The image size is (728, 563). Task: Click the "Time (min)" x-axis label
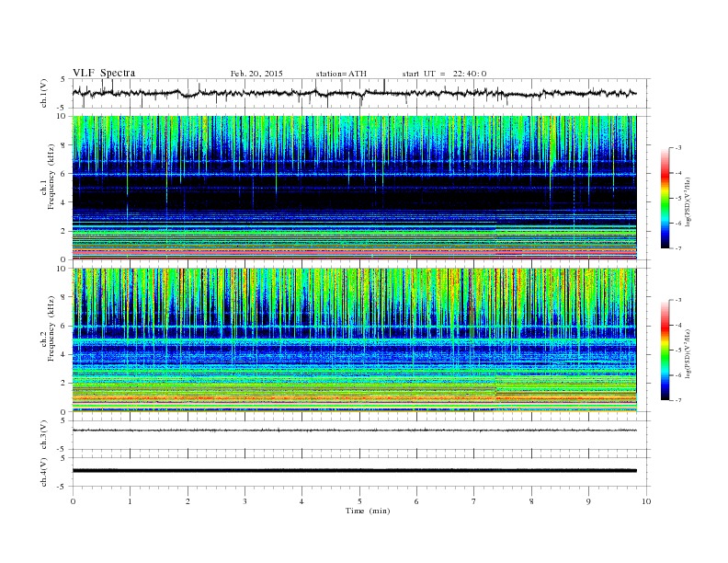coord(368,511)
